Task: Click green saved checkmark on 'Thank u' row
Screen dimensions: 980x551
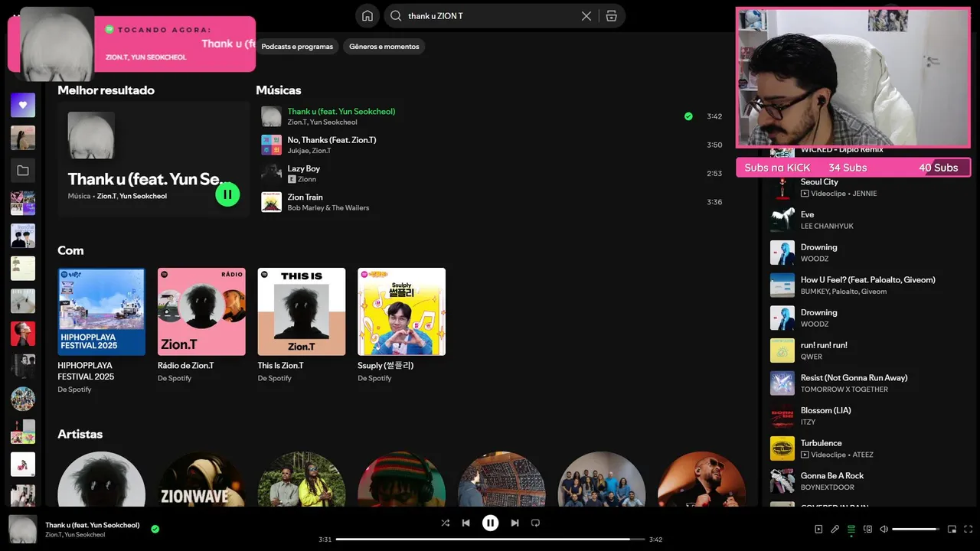Action: [x=688, y=116]
